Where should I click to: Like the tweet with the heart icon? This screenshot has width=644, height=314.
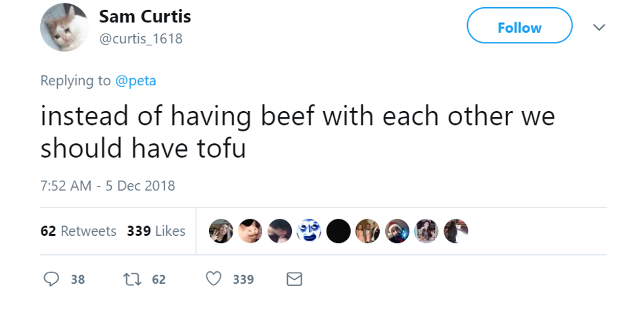click(x=214, y=279)
